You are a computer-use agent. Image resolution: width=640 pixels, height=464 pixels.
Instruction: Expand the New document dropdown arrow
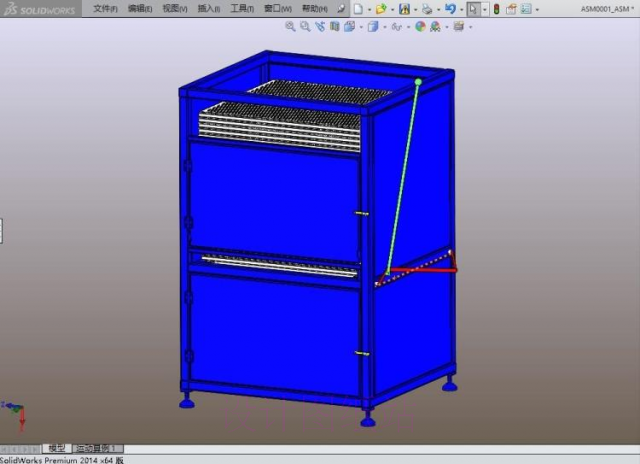[368, 8]
